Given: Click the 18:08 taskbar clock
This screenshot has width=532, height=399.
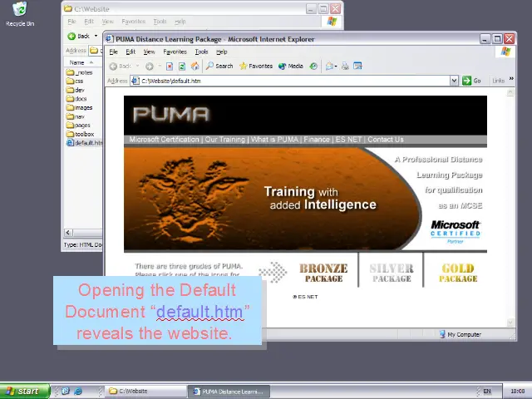Looking at the screenshot, I should 517,392.
